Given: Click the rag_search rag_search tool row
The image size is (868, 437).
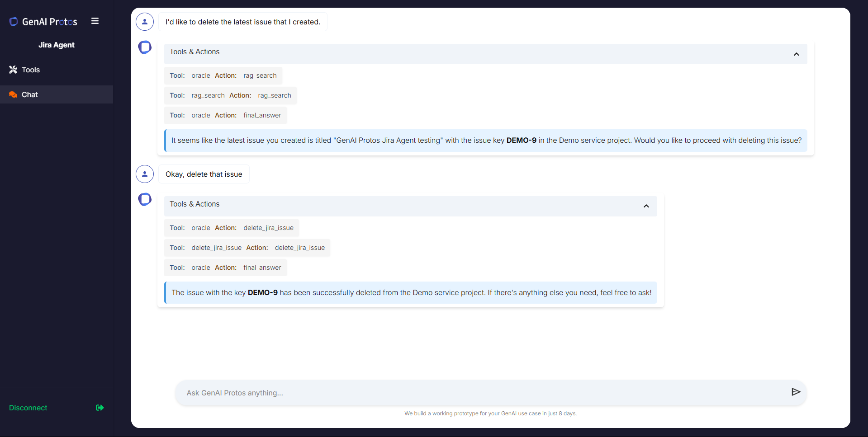Looking at the screenshot, I should [231, 95].
